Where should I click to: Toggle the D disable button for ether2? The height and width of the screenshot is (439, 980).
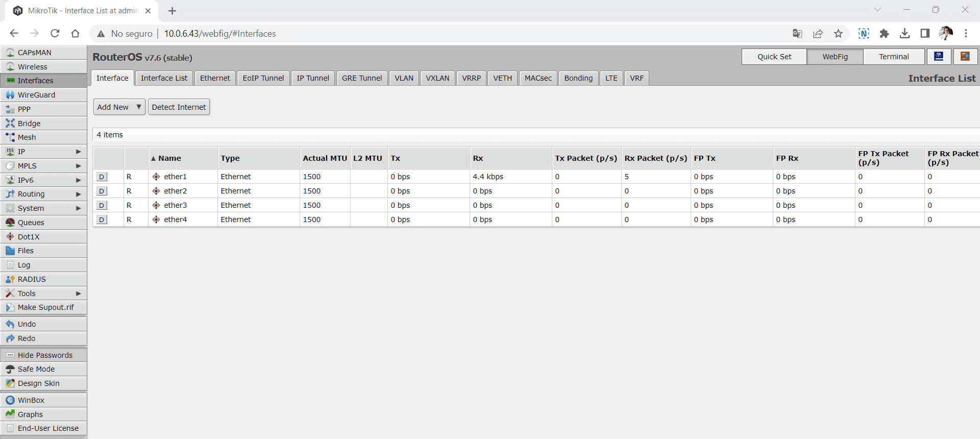[x=102, y=191]
